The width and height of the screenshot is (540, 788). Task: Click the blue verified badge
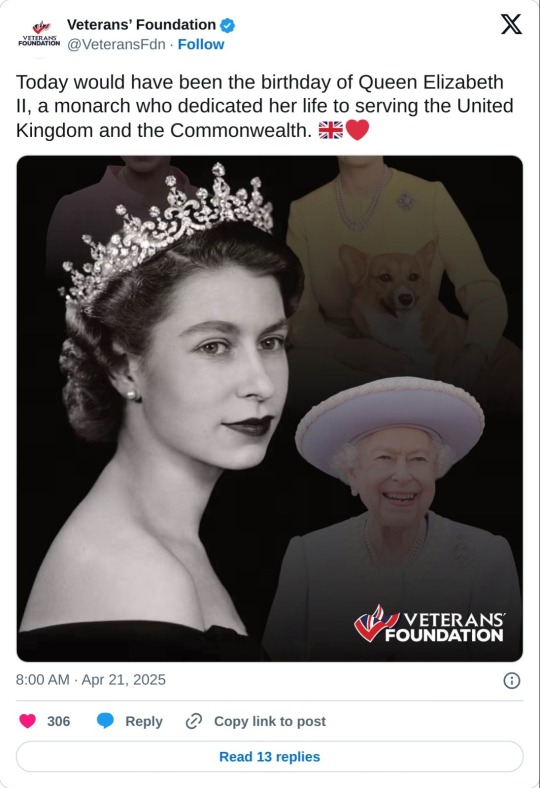click(228, 25)
